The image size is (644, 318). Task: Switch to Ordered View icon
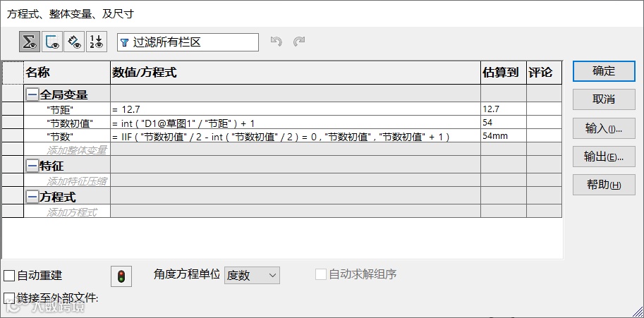click(x=97, y=42)
